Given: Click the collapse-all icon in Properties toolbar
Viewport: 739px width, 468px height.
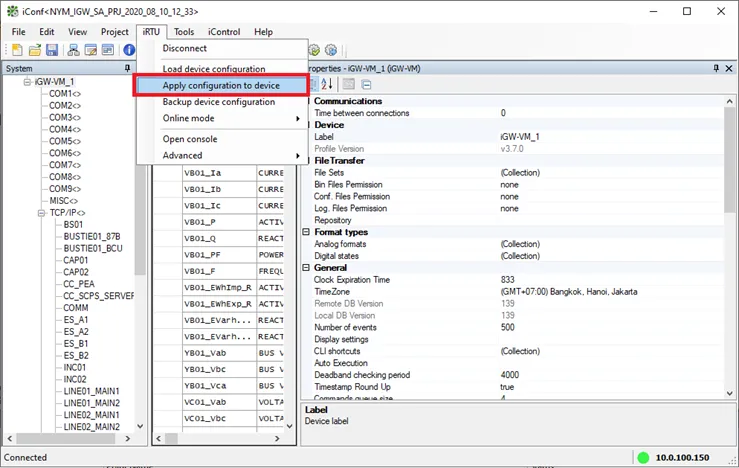Looking at the screenshot, I should (x=366, y=84).
